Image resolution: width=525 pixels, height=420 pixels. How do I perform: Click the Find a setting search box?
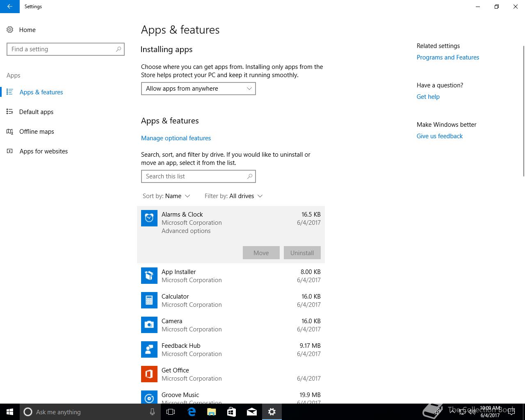pos(66,49)
